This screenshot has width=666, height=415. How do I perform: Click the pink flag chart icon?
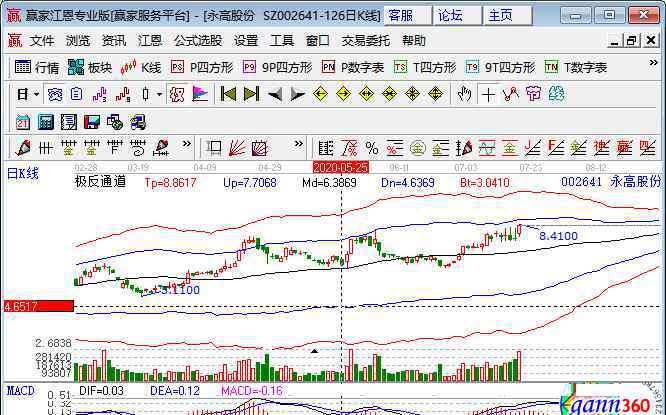200,94
